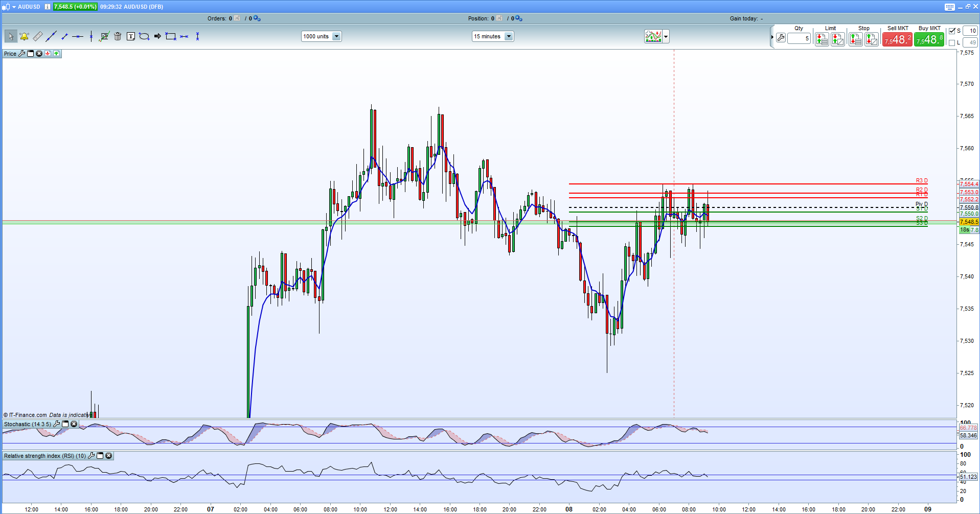Remove the Relative strength index indicator
Viewport: 980px width, 514px height.
point(109,456)
